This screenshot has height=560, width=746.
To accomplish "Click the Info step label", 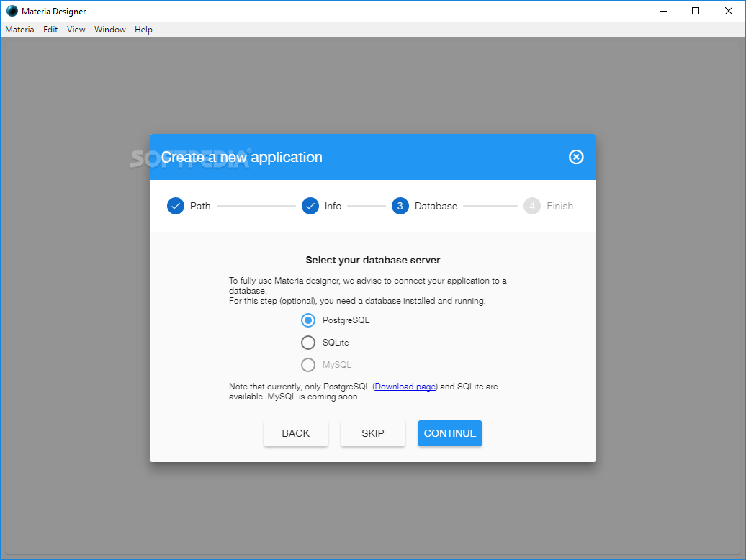I will click(333, 206).
